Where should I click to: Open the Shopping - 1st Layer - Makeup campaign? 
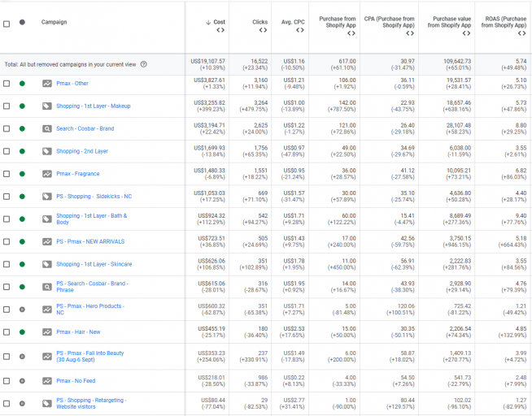click(94, 106)
